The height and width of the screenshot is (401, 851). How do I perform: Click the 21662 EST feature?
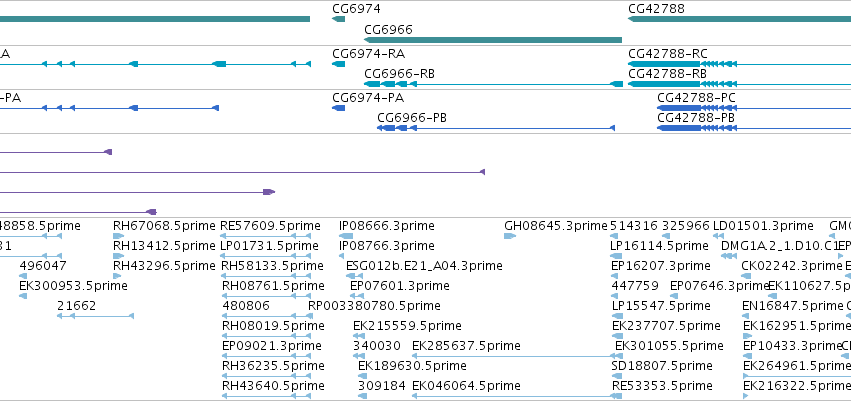tap(96, 316)
